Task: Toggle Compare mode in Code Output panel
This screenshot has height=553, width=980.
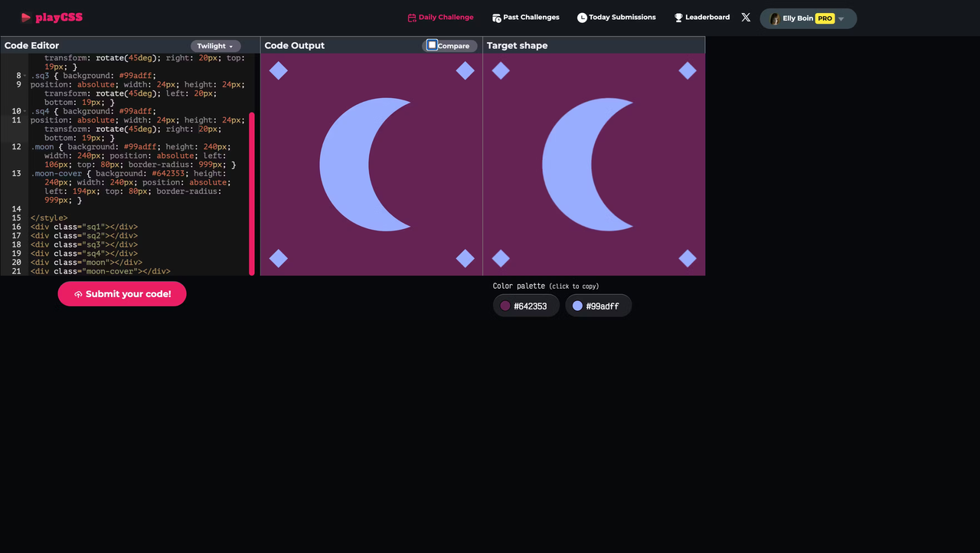Action: pos(450,45)
